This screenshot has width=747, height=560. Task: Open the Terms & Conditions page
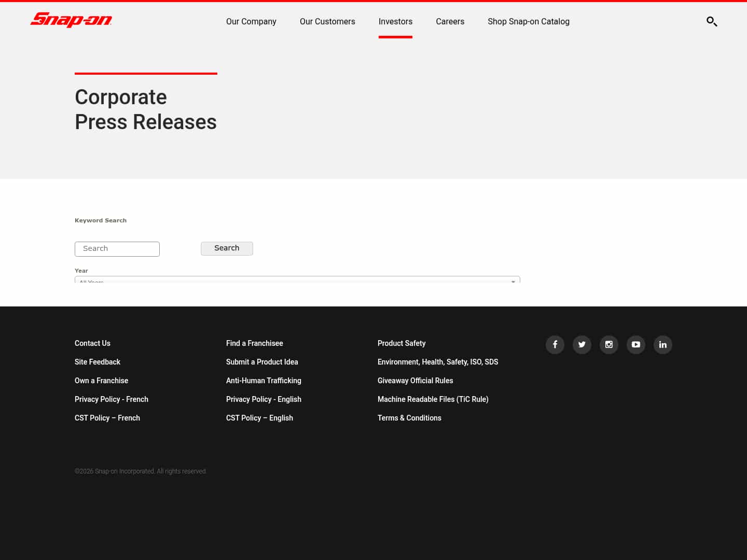click(409, 418)
